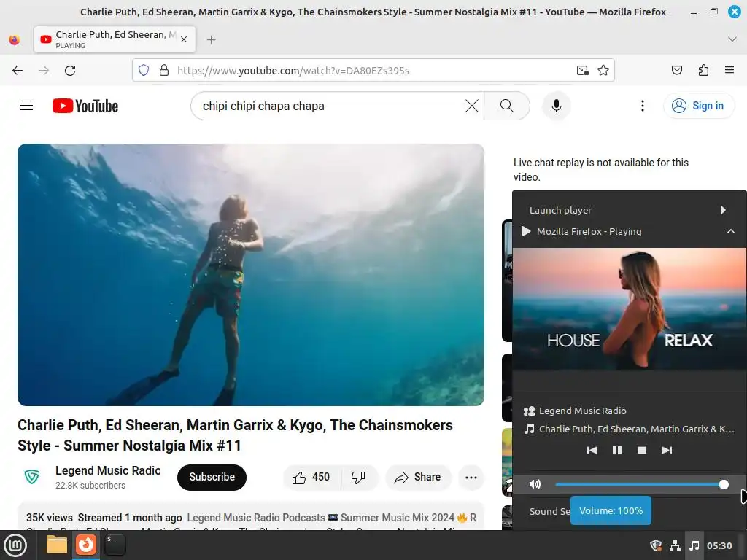
Task: Launch terminal from the panel
Action: click(x=115, y=545)
